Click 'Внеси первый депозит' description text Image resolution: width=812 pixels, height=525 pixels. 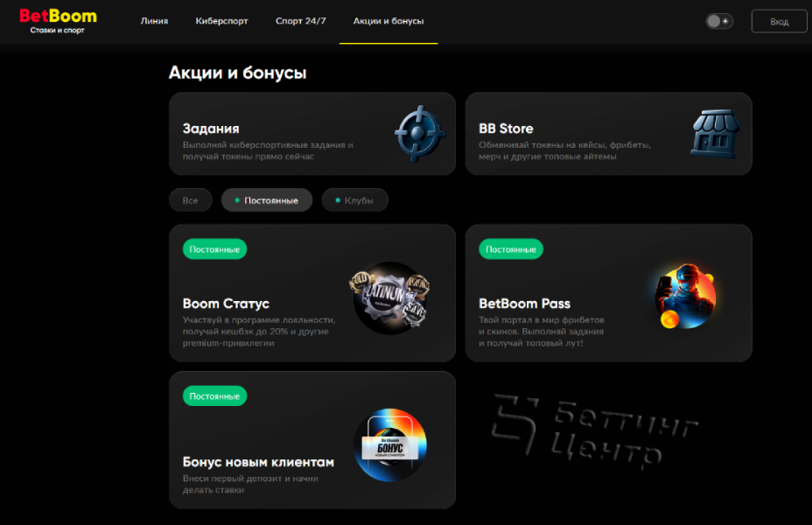(250, 484)
